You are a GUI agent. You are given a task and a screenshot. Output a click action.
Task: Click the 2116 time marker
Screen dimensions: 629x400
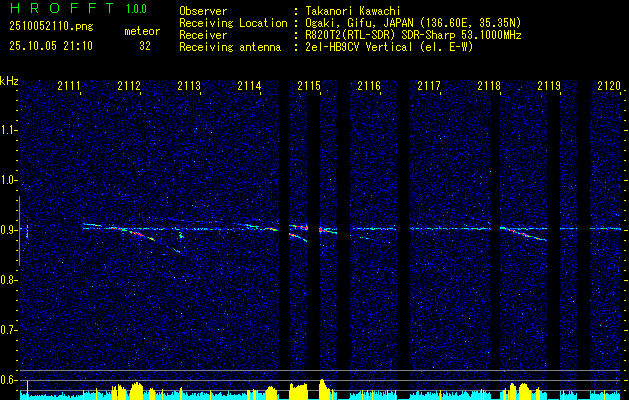click(x=369, y=86)
